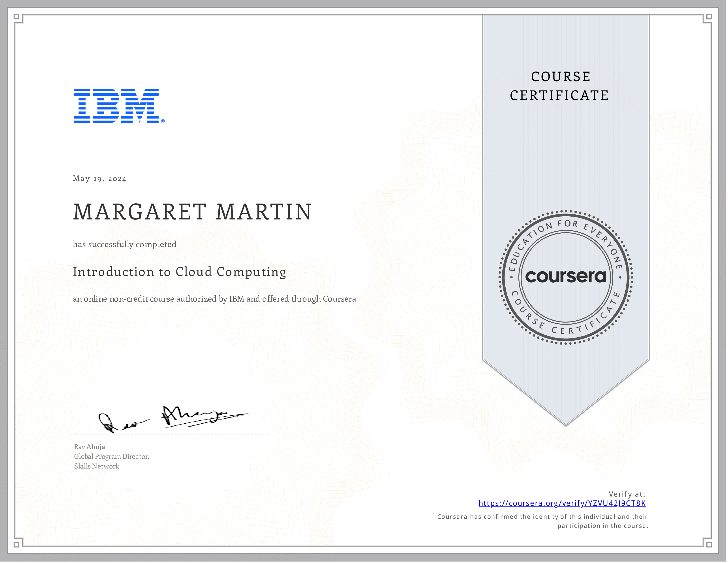Viewport: 728px width, 563px height.
Task: Click the text 'has successfully completed'
Action: click(125, 245)
